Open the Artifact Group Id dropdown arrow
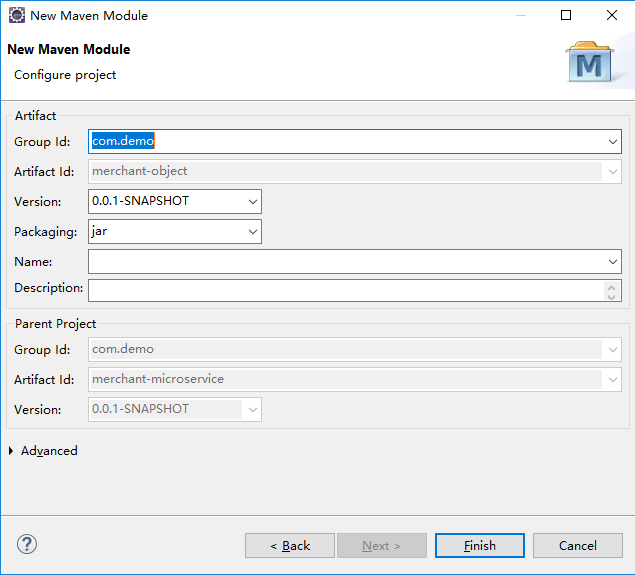The image size is (635, 575). click(x=612, y=142)
